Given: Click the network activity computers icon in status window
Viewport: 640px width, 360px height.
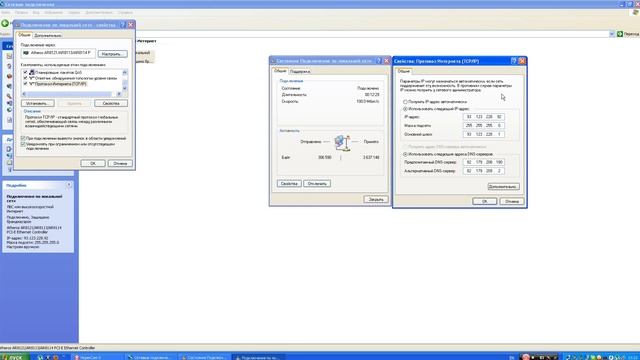Looking at the screenshot, I should [342, 142].
